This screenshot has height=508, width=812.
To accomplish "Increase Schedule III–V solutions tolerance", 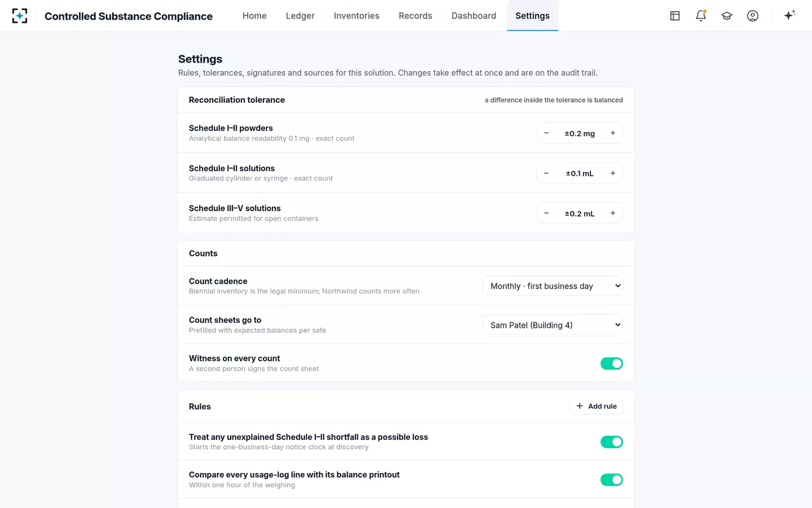I will 613,213.
